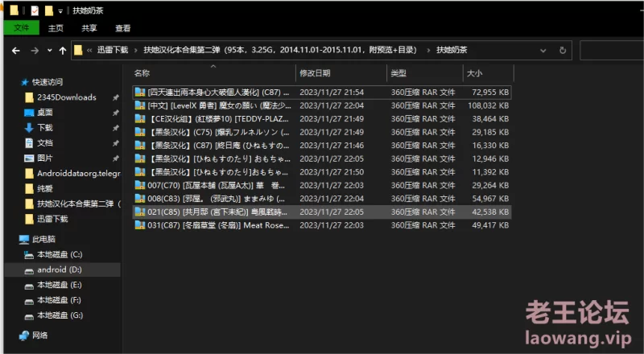Open recent locations dropdown arrow

[x=50, y=51]
